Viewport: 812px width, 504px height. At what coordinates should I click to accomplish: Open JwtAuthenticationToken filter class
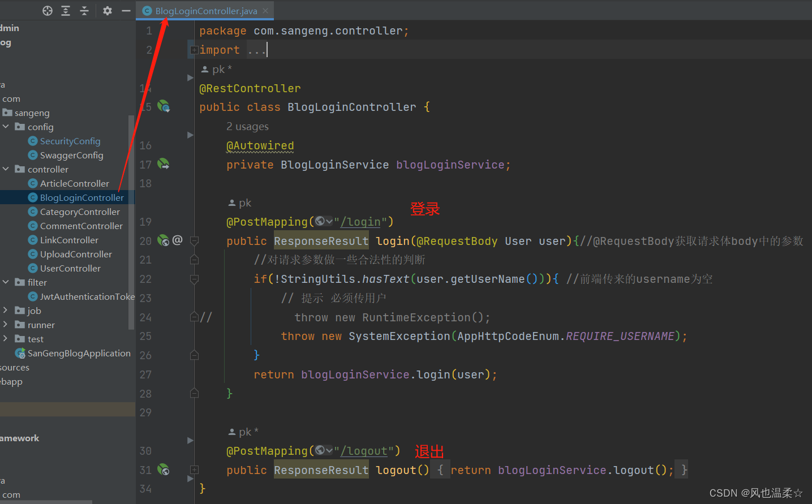[x=87, y=296]
